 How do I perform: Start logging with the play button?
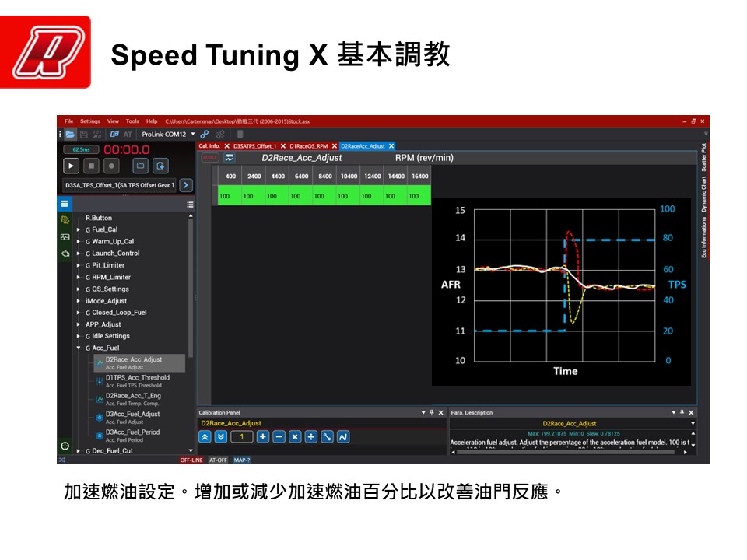click(71, 166)
